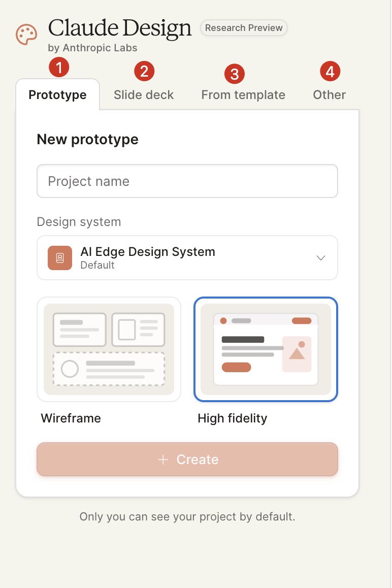
Task: Expand the design system chevron arrow
Action: point(321,258)
